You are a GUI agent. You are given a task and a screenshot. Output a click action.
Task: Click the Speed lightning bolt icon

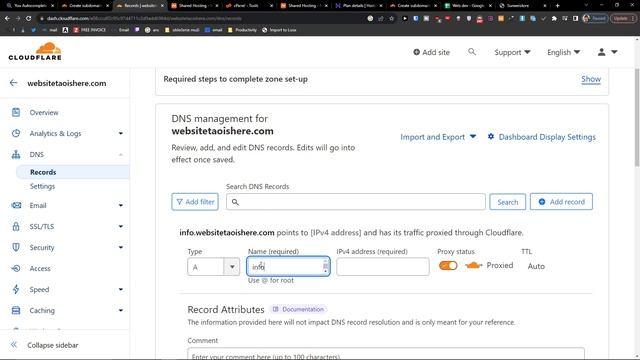16,289
